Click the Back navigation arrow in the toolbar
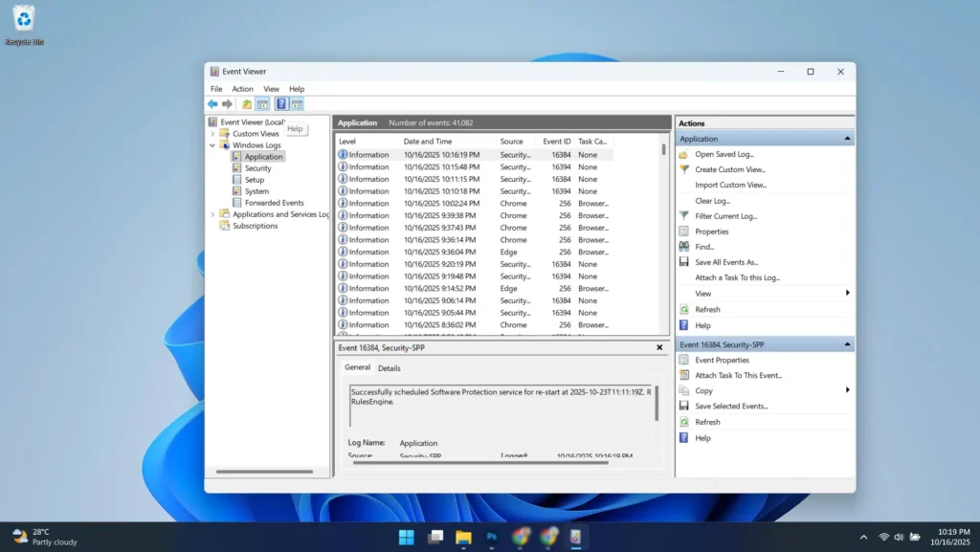 pos(212,103)
